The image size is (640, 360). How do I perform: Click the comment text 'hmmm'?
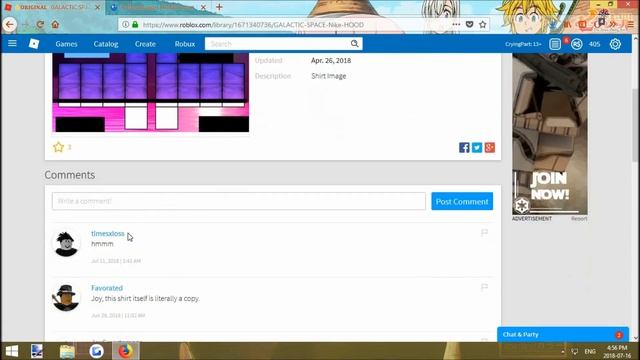[102, 244]
